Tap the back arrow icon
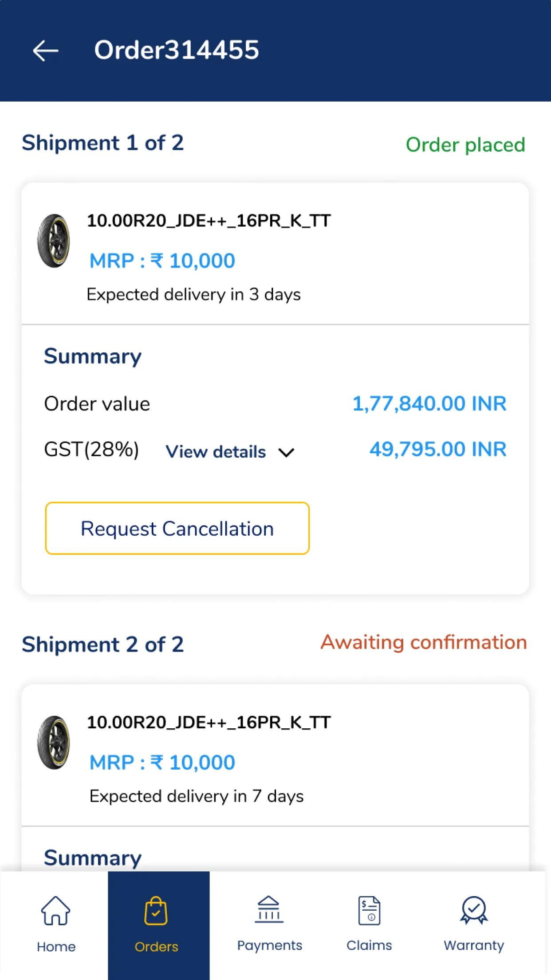The width and height of the screenshot is (551, 980). click(x=46, y=51)
